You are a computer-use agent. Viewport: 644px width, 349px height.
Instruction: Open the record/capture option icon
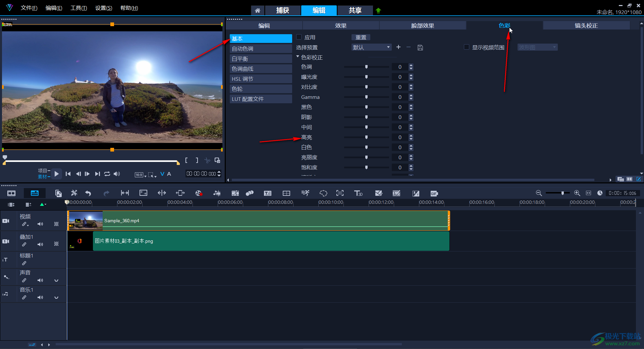pyautogui.click(x=199, y=193)
